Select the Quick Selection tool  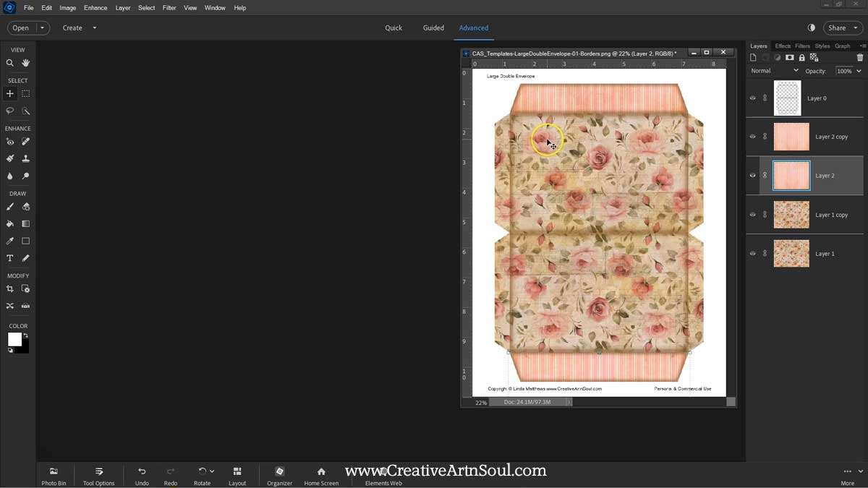click(25, 111)
